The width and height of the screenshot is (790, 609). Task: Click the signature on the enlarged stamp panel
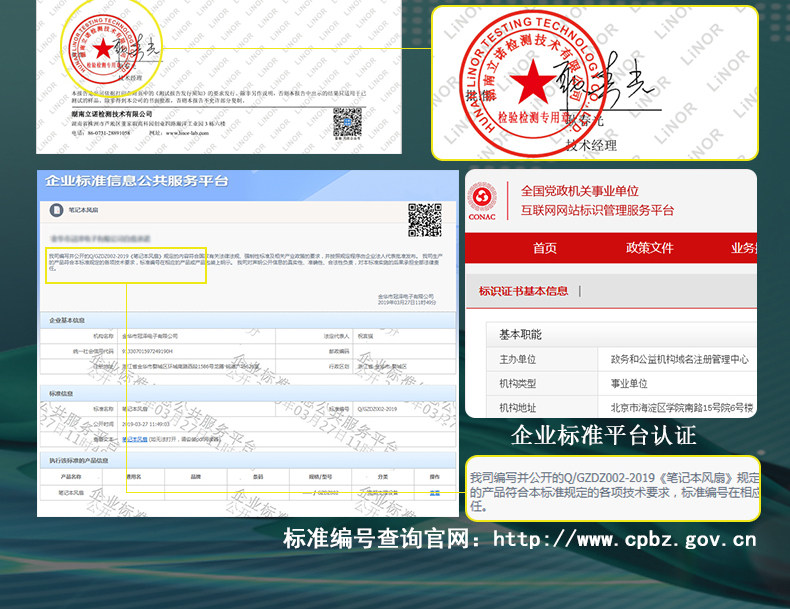click(607, 83)
